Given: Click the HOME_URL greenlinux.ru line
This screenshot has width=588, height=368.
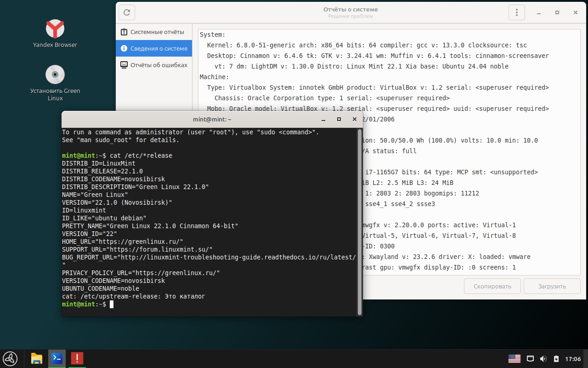Looking at the screenshot, I should coord(123,241).
